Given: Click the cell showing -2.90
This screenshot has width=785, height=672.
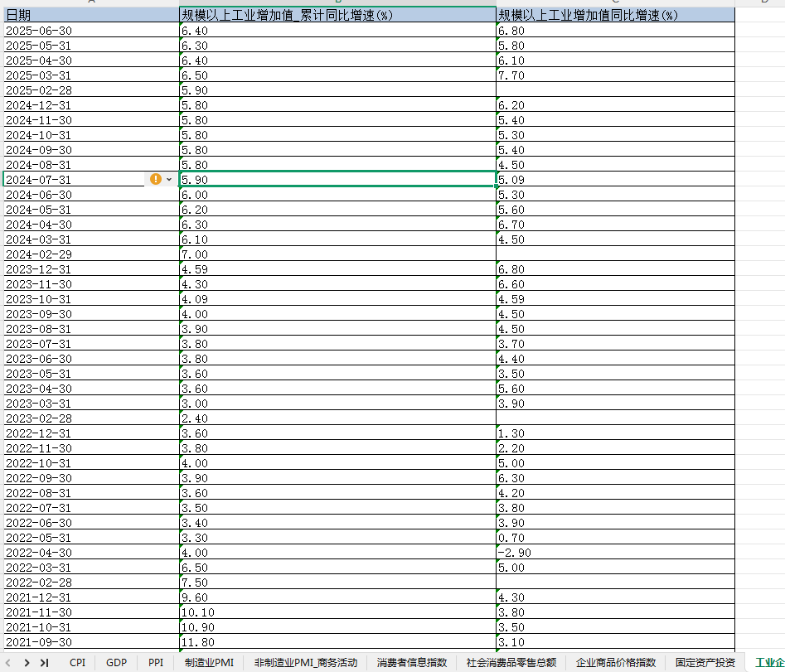Looking at the screenshot, I should (x=615, y=553).
